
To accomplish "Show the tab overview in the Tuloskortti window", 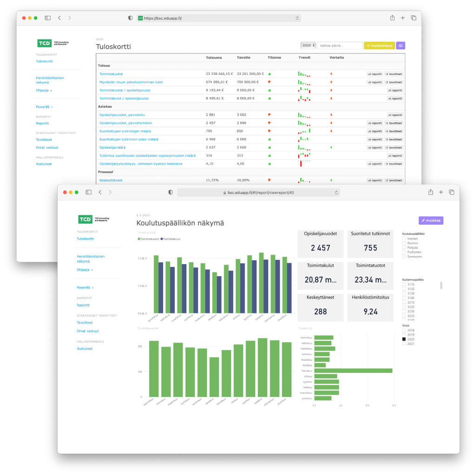I will pyautogui.click(x=413, y=18).
